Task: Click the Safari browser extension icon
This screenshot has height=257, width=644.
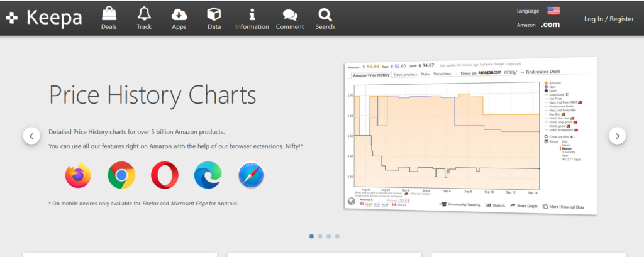Action: click(251, 175)
